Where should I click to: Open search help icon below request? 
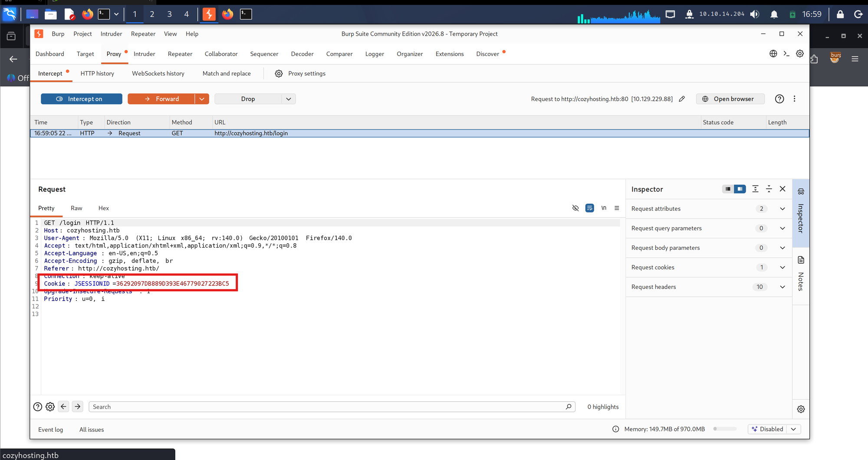38,407
